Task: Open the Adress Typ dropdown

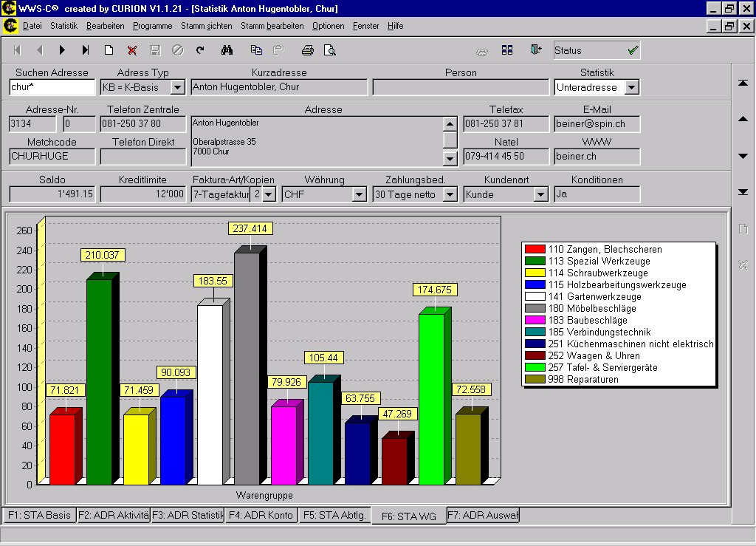Action: 177,87
